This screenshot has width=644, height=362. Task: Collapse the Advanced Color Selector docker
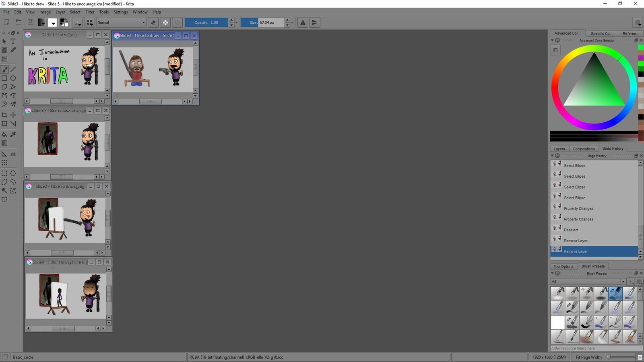552,40
